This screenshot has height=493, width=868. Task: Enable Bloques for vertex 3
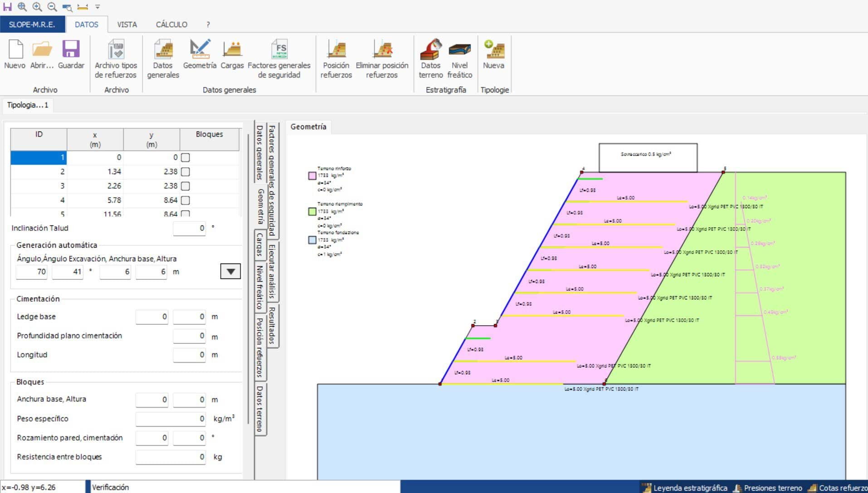[185, 186]
